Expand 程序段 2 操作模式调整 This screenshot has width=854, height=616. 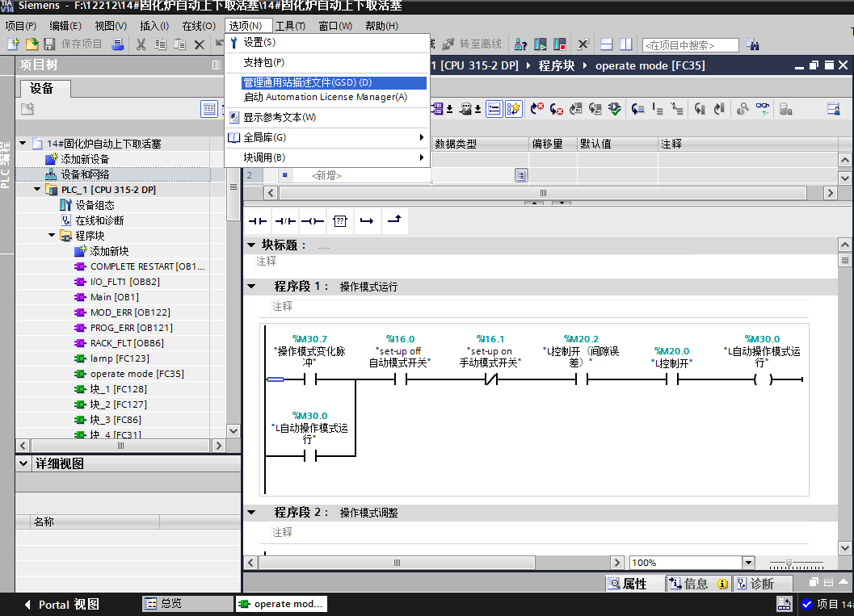pyautogui.click(x=253, y=512)
